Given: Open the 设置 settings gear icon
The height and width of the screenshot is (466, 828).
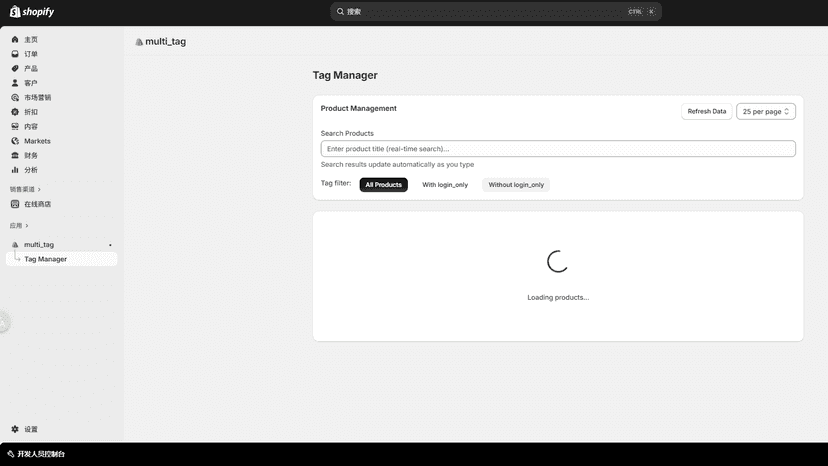Looking at the screenshot, I should click(x=15, y=429).
